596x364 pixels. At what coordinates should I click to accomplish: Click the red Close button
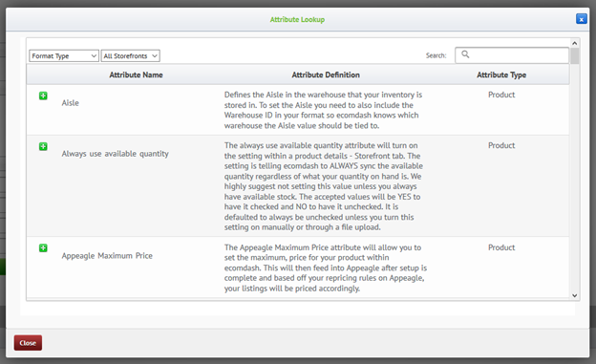28,343
